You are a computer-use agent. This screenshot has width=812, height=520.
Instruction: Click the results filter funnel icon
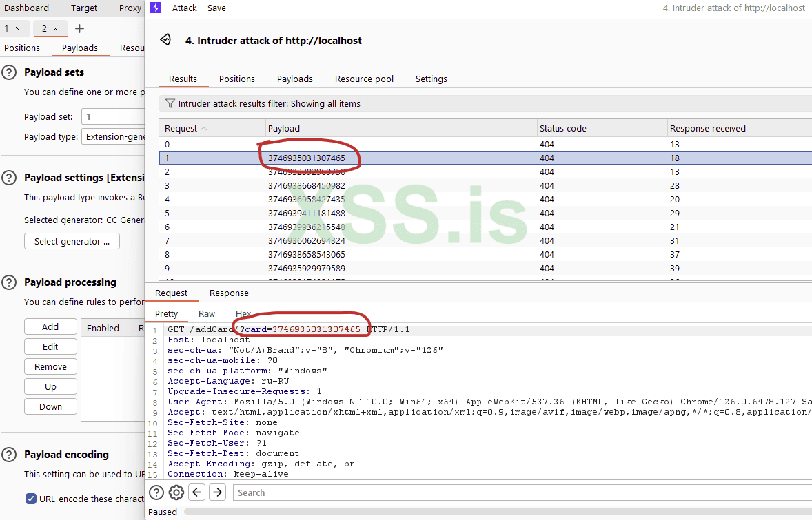(x=170, y=103)
